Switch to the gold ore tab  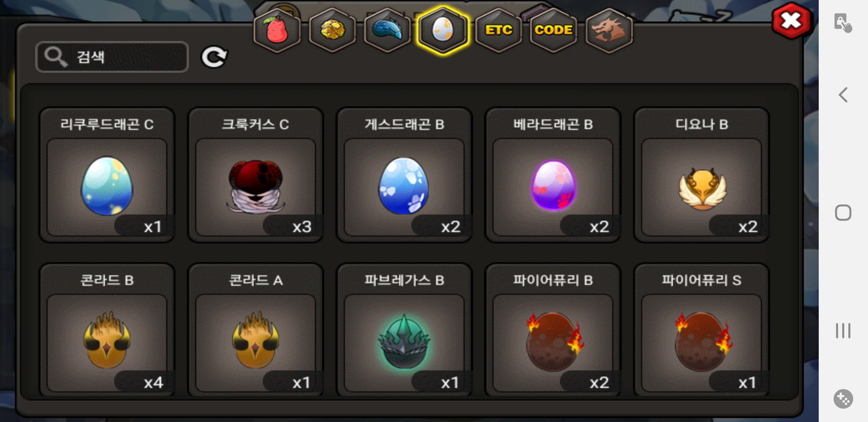332,30
